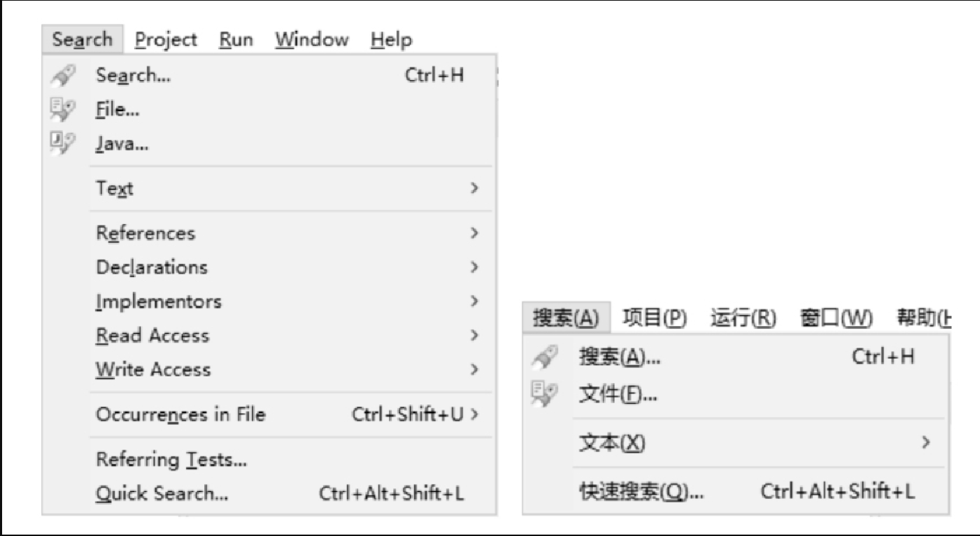Open the Help menu
Image resolution: width=980 pixels, height=536 pixels.
pos(392,39)
